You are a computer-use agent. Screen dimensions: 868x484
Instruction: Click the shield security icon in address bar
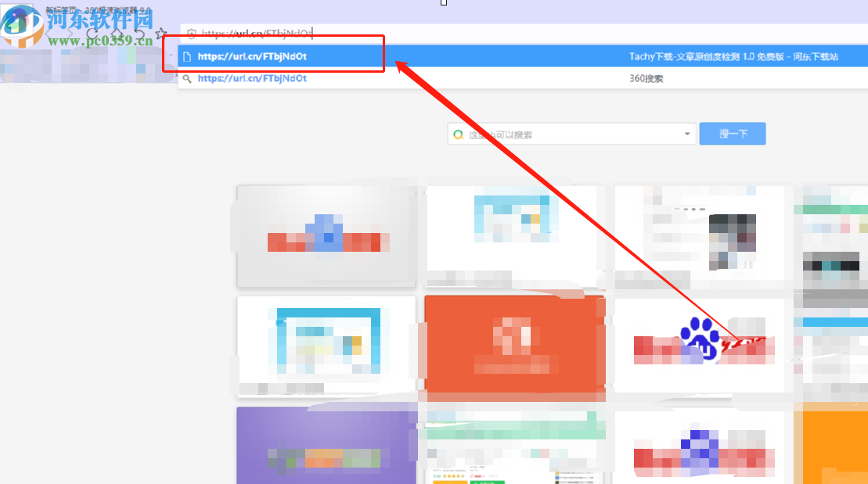pyautogui.click(x=192, y=34)
